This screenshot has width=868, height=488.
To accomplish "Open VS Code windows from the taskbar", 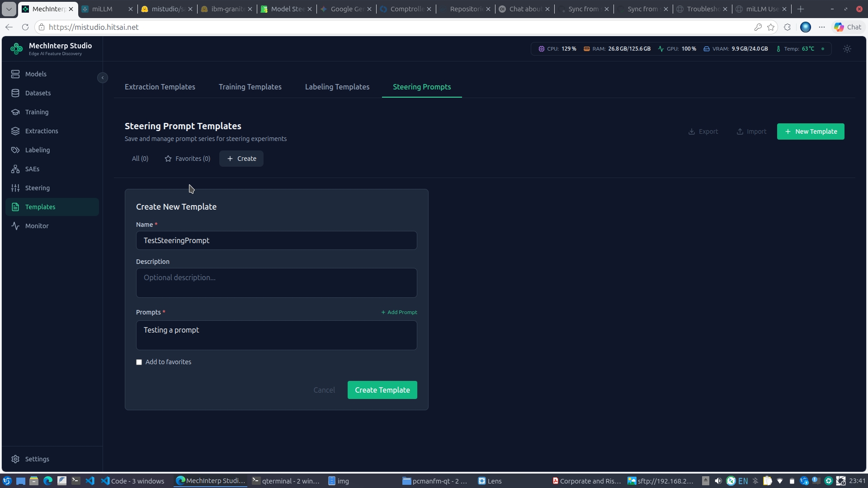I will coord(132,481).
